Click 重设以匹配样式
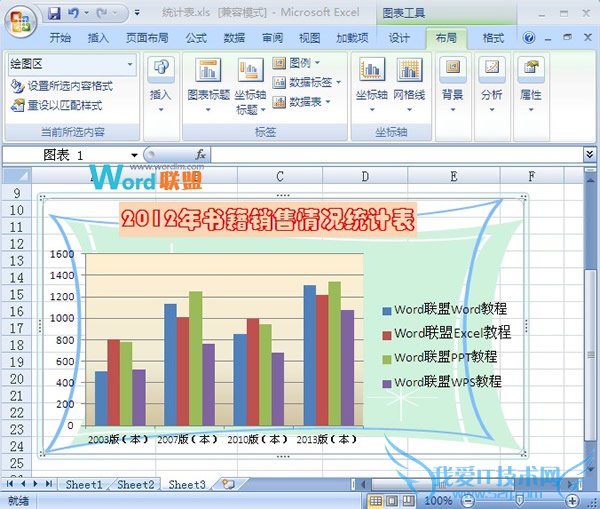This screenshot has height=509, width=600. tap(57, 105)
